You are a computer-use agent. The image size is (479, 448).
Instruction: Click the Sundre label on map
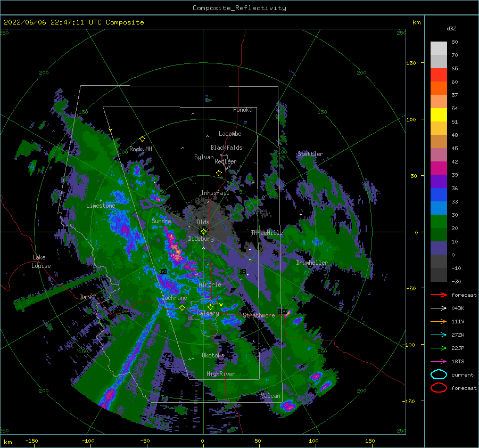(x=162, y=221)
